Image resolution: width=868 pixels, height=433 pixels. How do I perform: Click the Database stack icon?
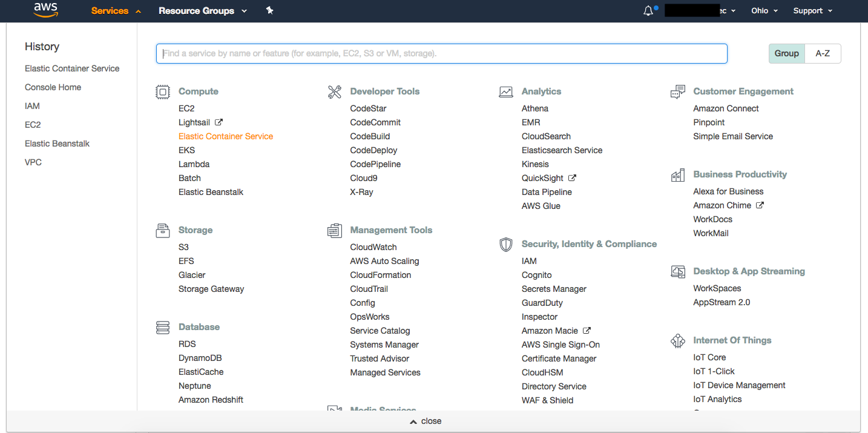coord(163,328)
